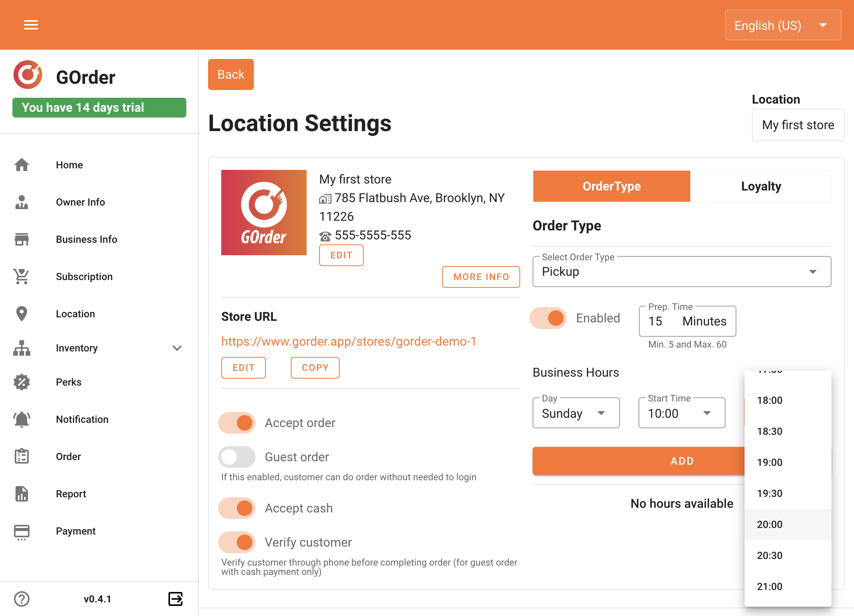This screenshot has height=616, width=854.
Task: Open the help question mark icon
Action: pyautogui.click(x=22, y=599)
